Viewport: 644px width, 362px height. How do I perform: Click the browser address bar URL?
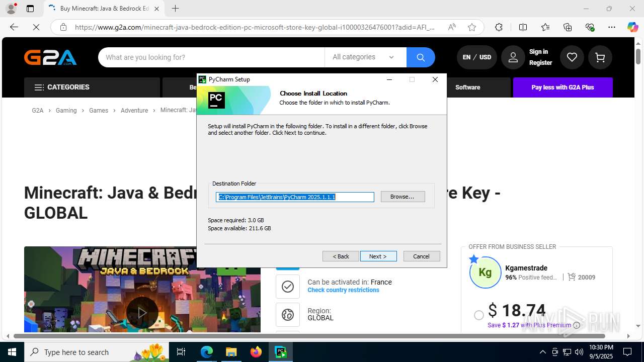pos(255,27)
